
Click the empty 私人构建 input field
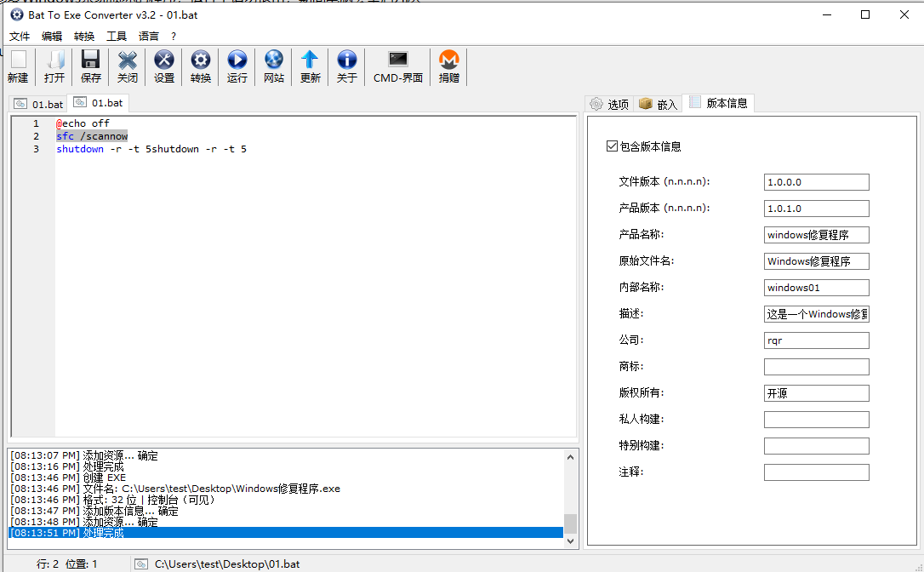coord(816,420)
